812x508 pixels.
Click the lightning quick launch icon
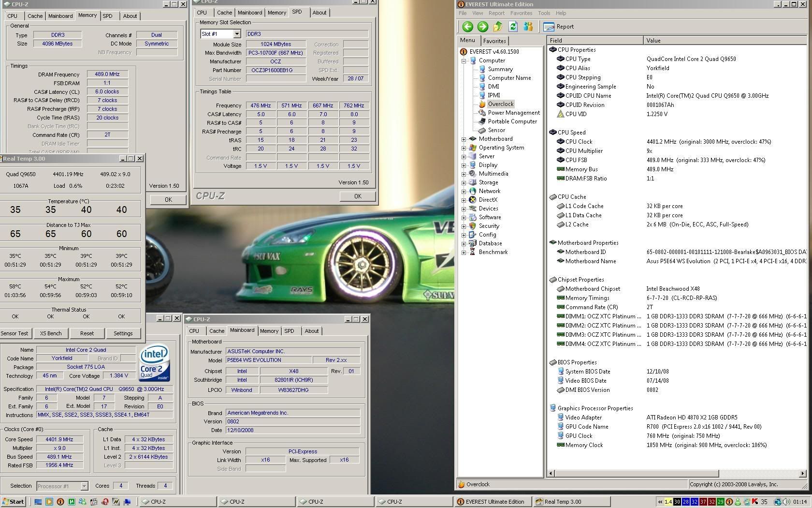pyautogui.click(x=116, y=502)
